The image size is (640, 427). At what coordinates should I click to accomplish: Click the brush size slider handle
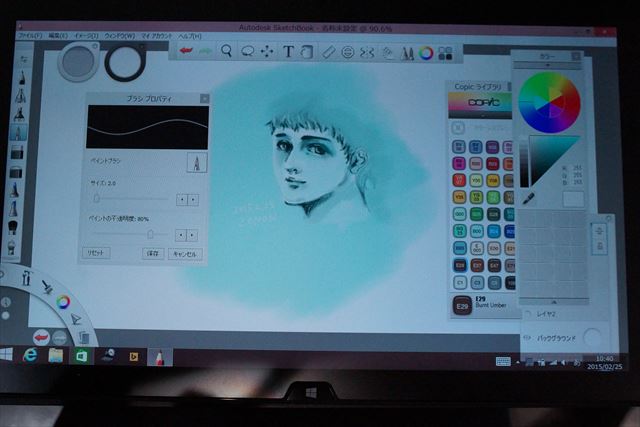[x=97, y=198]
